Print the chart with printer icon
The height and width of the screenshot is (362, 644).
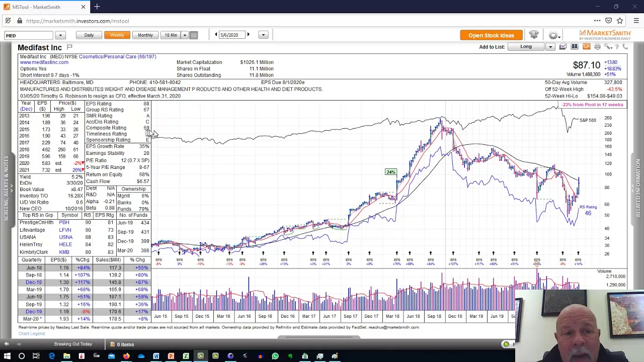tap(597, 47)
